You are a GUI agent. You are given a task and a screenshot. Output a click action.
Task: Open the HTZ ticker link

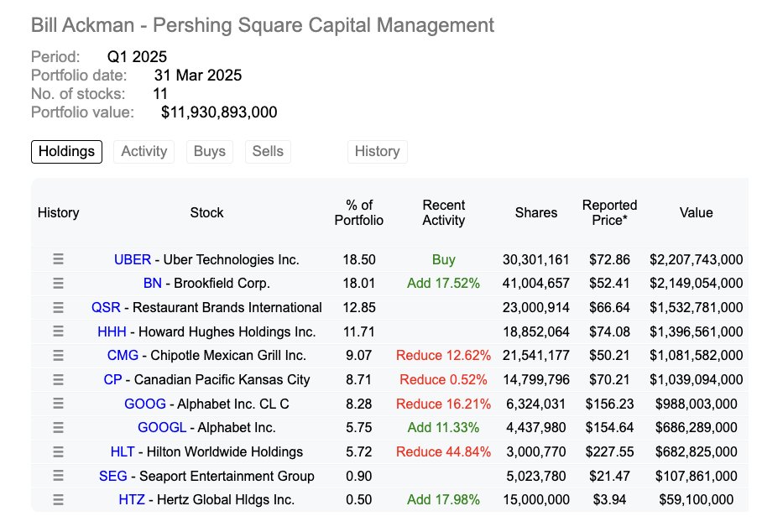pos(132,500)
